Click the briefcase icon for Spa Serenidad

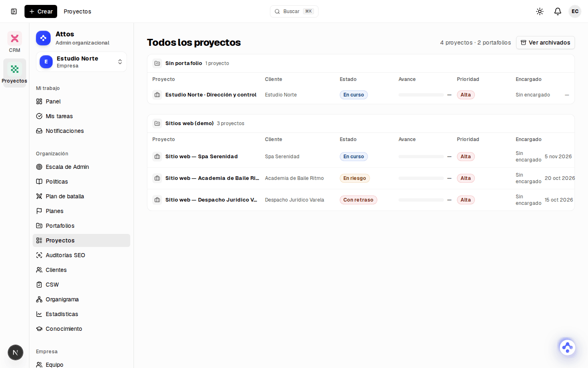pos(157,157)
